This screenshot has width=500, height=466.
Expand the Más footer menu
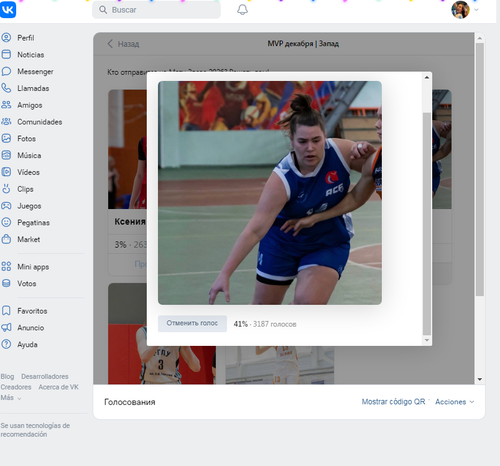(11, 398)
